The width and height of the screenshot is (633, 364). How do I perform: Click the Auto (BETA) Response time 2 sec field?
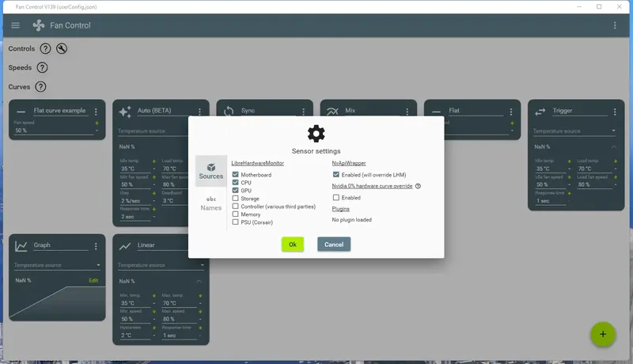click(x=135, y=217)
